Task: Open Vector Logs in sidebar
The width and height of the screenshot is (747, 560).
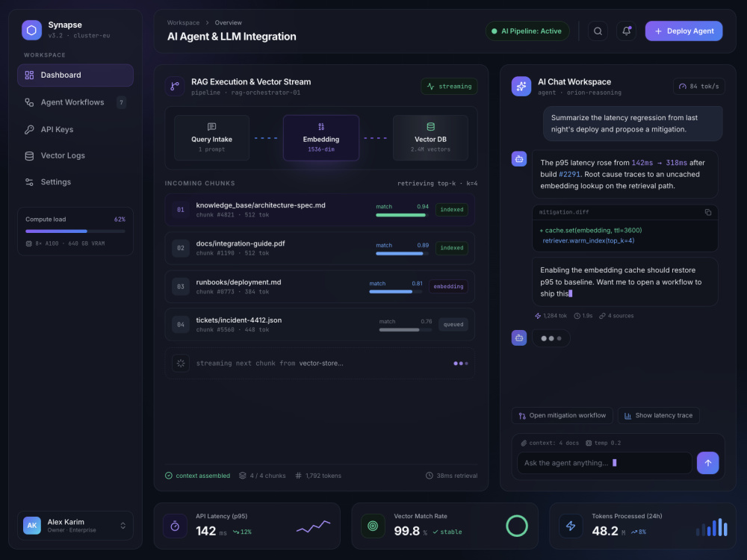Action: (x=75, y=156)
